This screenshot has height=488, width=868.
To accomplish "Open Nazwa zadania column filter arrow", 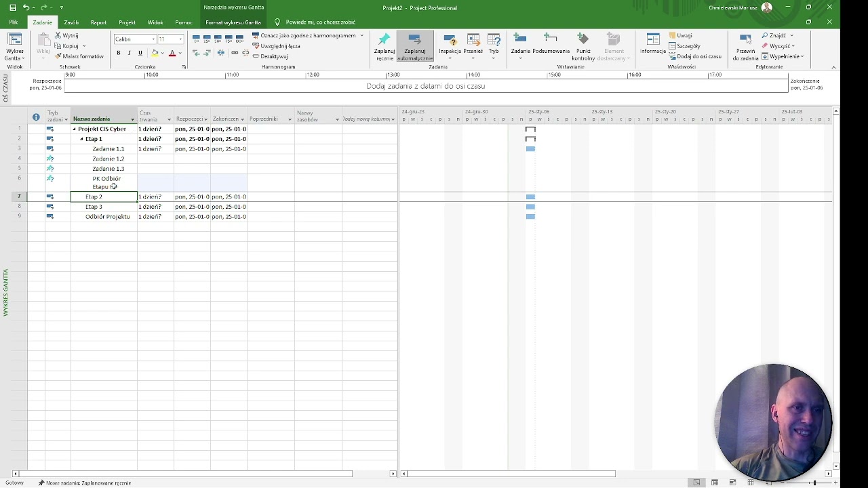I will (132, 119).
